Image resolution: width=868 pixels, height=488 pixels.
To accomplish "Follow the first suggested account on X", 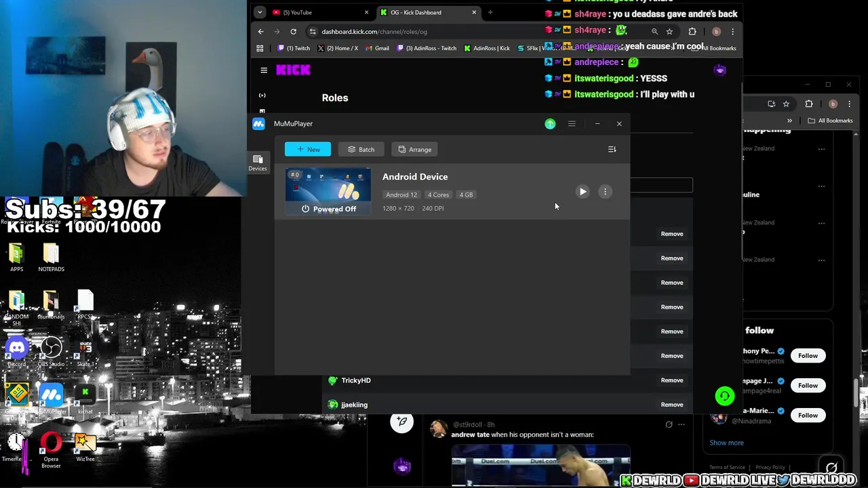I will point(808,356).
